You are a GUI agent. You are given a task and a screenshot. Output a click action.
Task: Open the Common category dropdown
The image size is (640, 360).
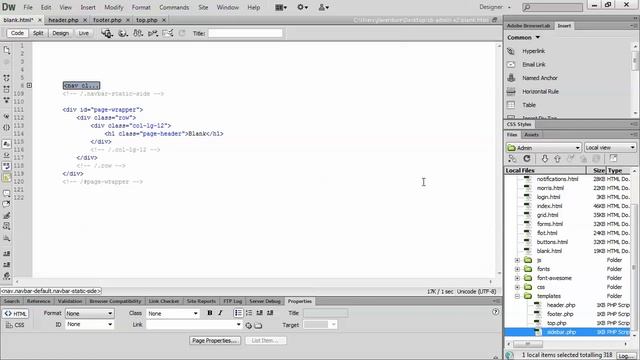click(524, 38)
